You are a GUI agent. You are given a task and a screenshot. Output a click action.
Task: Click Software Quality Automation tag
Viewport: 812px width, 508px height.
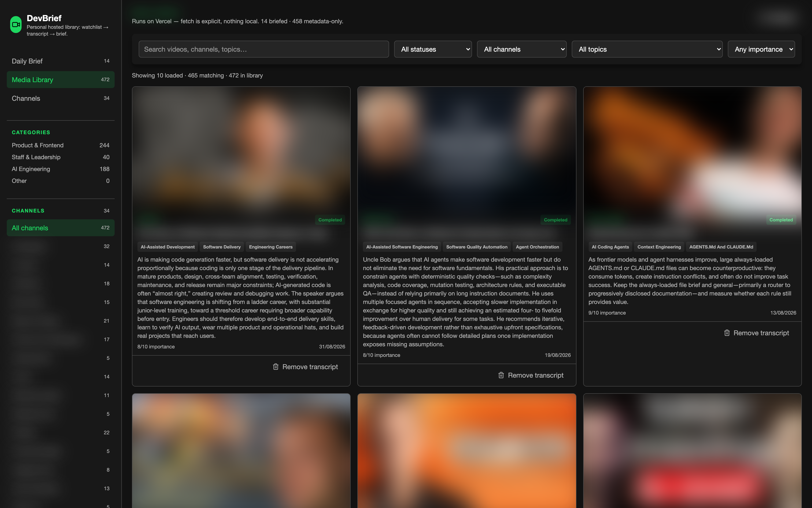tap(477, 247)
